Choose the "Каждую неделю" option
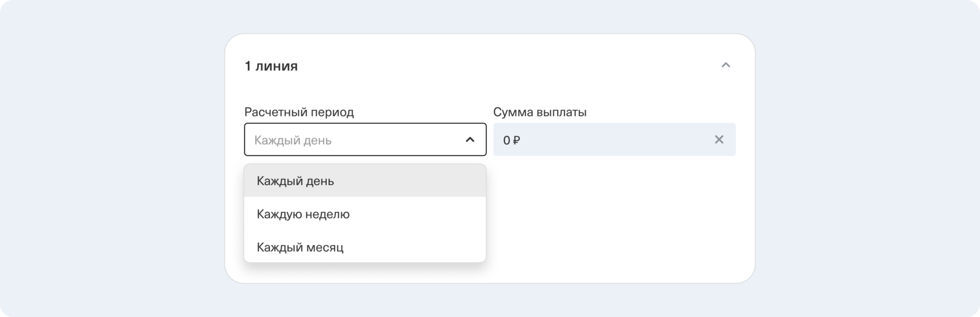The width and height of the screenshot is (980, 317). point(303,214)
